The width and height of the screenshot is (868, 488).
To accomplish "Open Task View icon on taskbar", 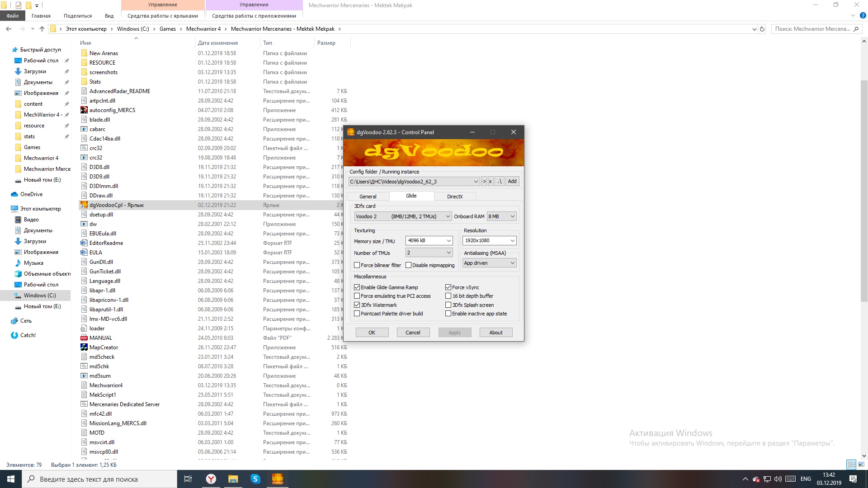I will 188,479.
